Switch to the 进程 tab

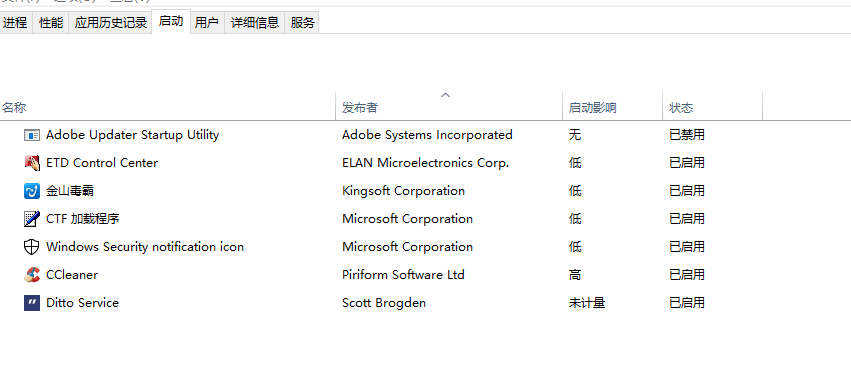click(x=16, y=23)
